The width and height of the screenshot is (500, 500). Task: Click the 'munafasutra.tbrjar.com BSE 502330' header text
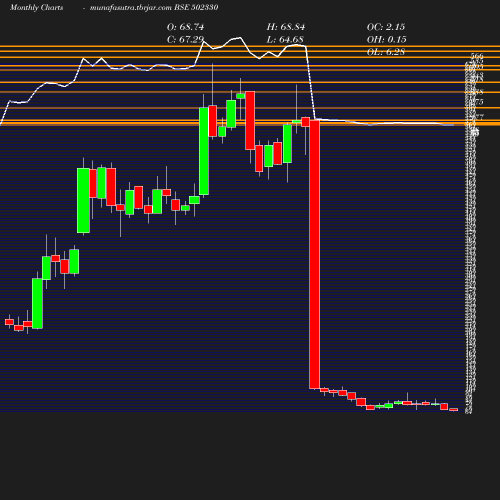(x=154, y=8)
